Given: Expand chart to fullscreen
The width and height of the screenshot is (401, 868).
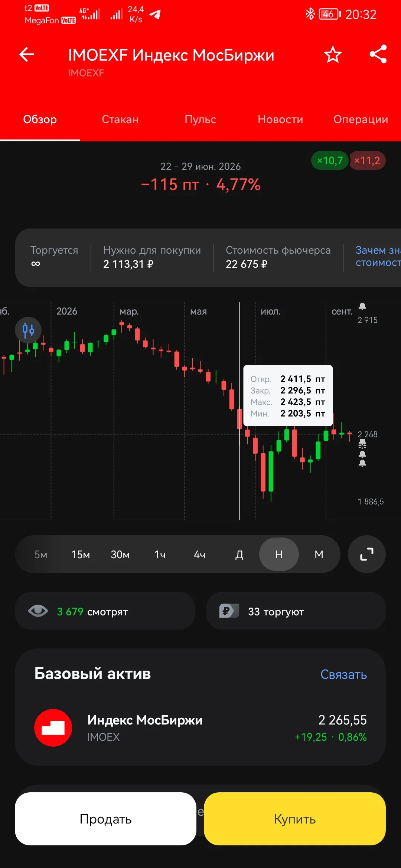Looking at the screenshot, I should click(367, 554).
